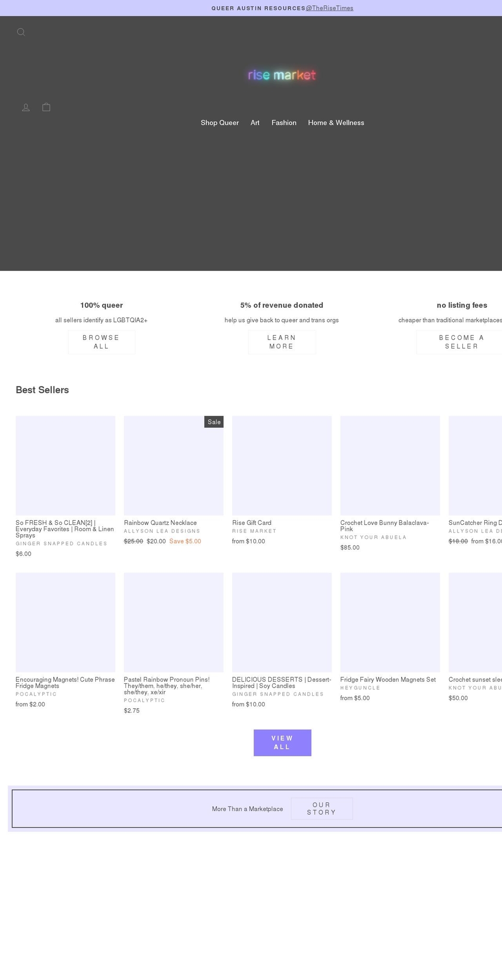Screen dimensions: 502x980
Task: Click the Rainbow Quartz Necklace product image
Action: coord(174,466)
